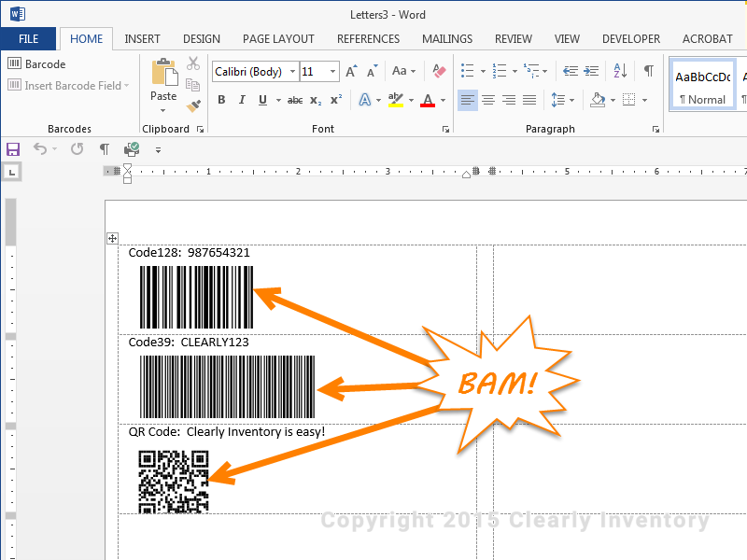Open the Change Case Aa menu

tap(403, 71)
